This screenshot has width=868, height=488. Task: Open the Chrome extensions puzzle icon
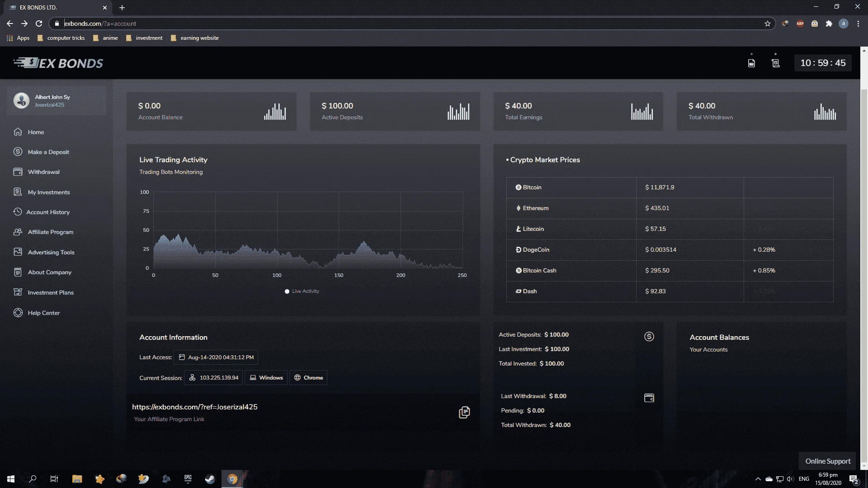click(x=829, y=23)
